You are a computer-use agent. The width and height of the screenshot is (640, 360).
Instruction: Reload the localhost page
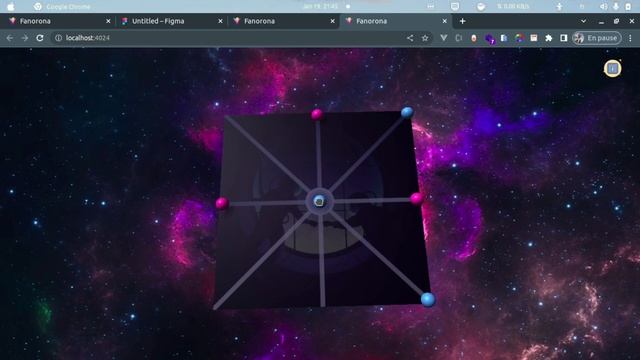coord(40,38)
